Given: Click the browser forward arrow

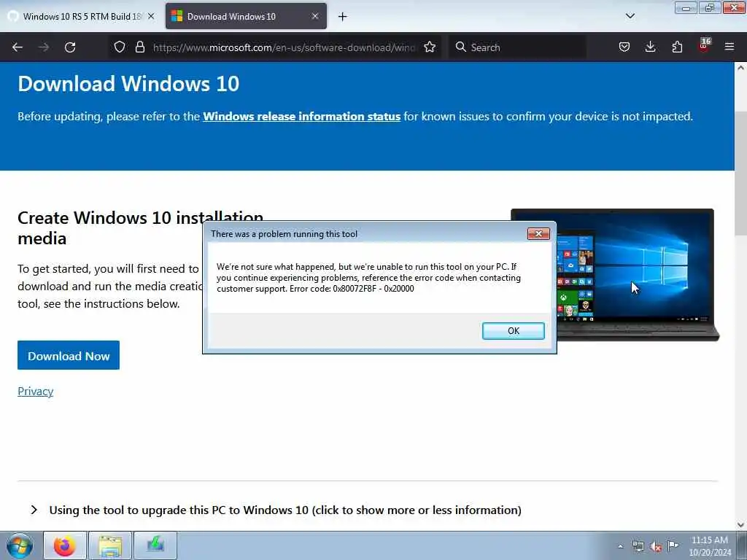Looking at the screenshot, I should [44, 47].
